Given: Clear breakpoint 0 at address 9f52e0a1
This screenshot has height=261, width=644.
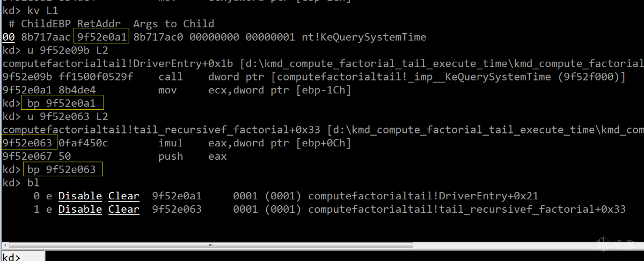Looking at the screenshot, I should (x=123, y=196).
